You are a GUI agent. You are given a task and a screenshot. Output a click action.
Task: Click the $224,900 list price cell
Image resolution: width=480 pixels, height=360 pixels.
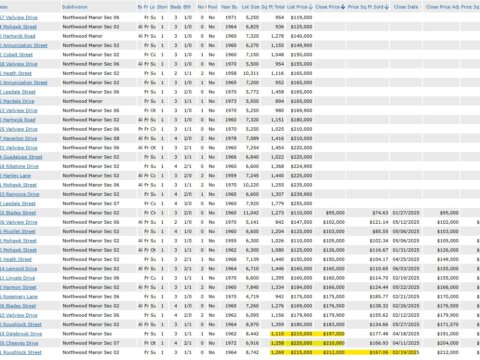tap(301, 166)
